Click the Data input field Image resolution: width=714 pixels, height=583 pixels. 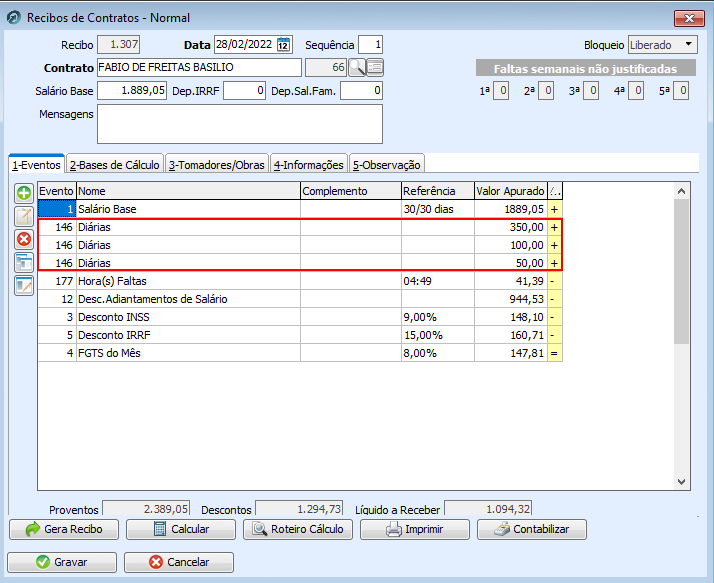click(x=245, y=45)
